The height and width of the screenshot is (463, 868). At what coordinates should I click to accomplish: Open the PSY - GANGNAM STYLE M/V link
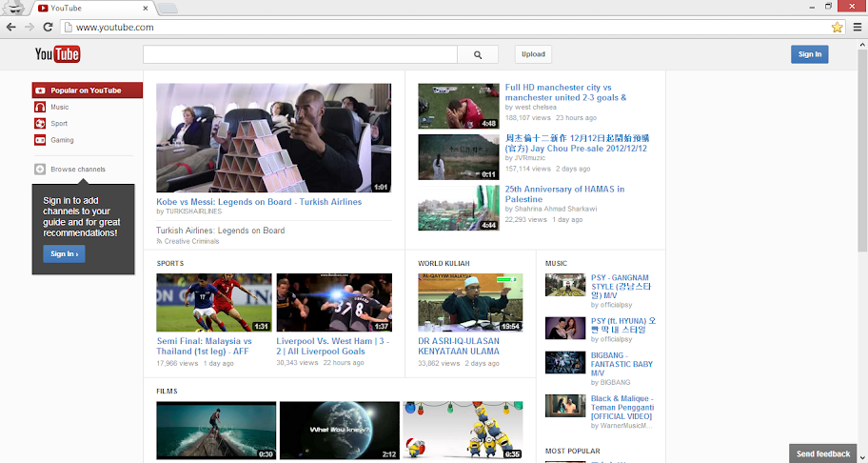tap(622, 287)
